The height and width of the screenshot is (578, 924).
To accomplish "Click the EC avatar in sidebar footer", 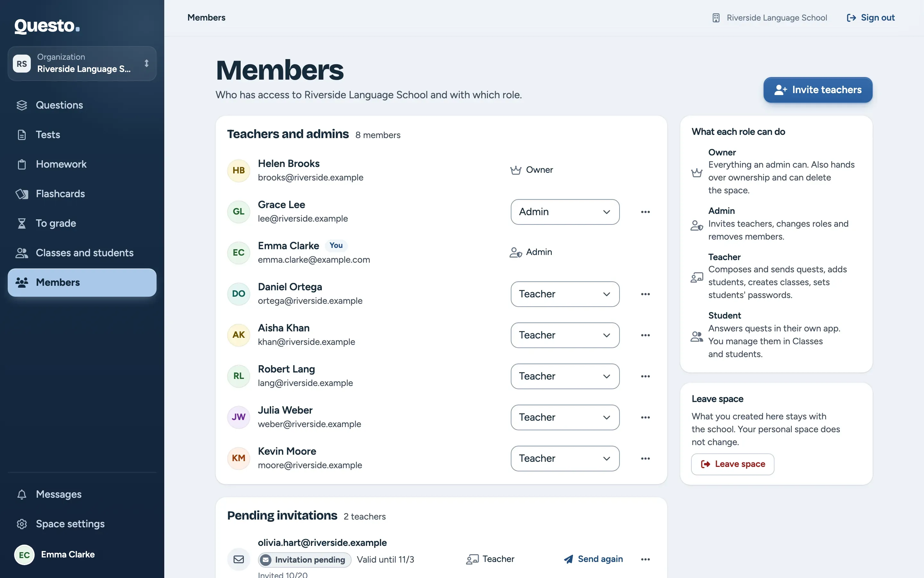I will 24,555.
